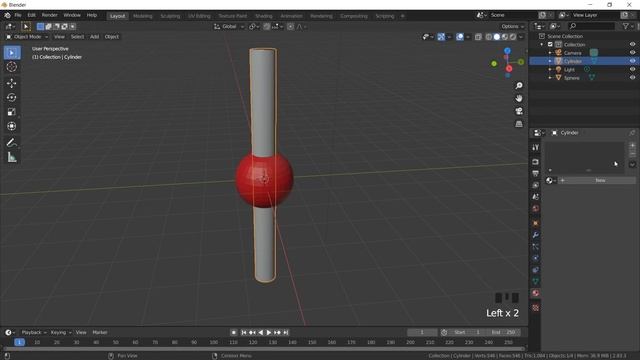
Task: Hide the Sphere object via eye icon
Action: [x=632, y=78]
